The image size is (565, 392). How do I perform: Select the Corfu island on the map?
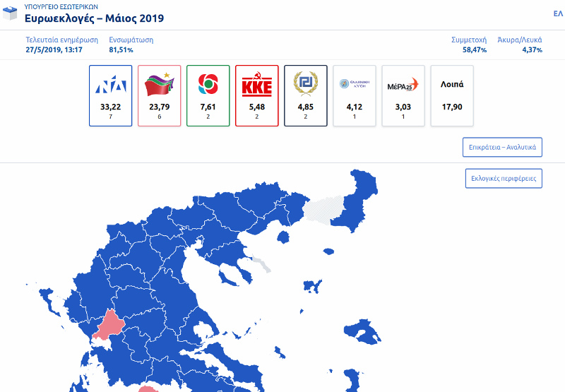click(49, 299)
